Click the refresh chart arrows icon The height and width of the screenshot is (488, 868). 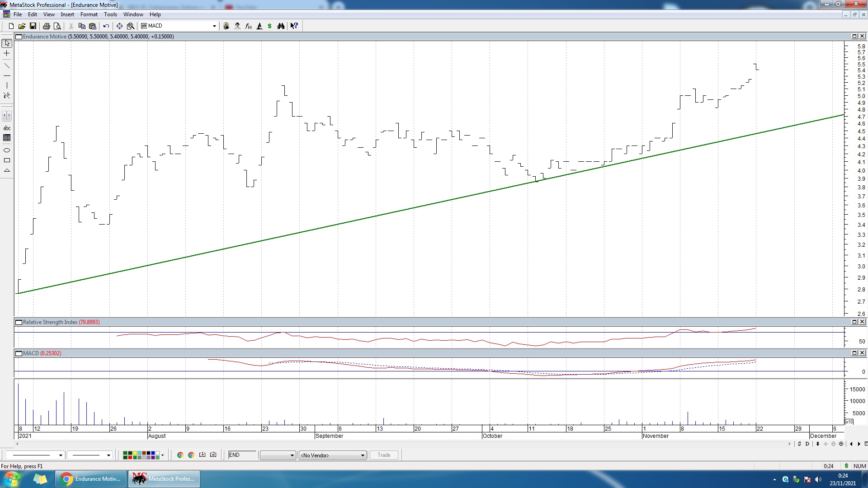[799, 444]
